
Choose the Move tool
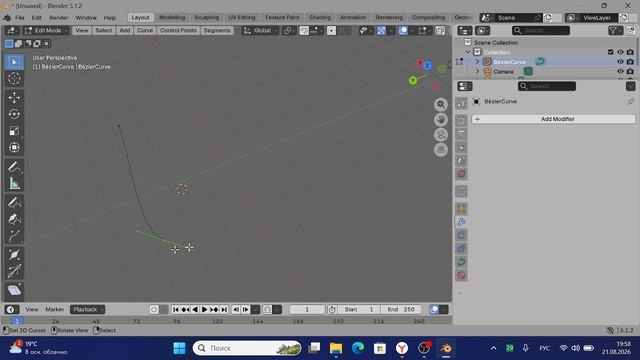click(x=14, y=98)
